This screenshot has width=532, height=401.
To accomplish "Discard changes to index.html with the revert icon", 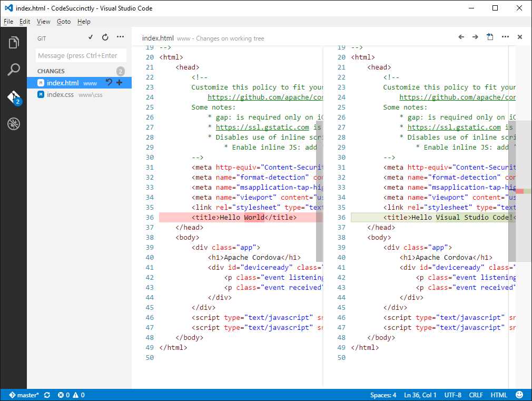I will click(110, 83).
